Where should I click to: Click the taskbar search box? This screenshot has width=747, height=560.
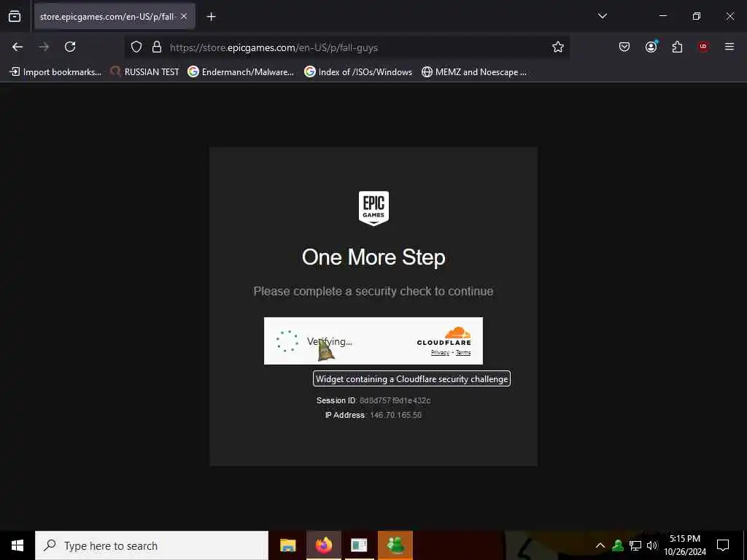click(152, 545)
